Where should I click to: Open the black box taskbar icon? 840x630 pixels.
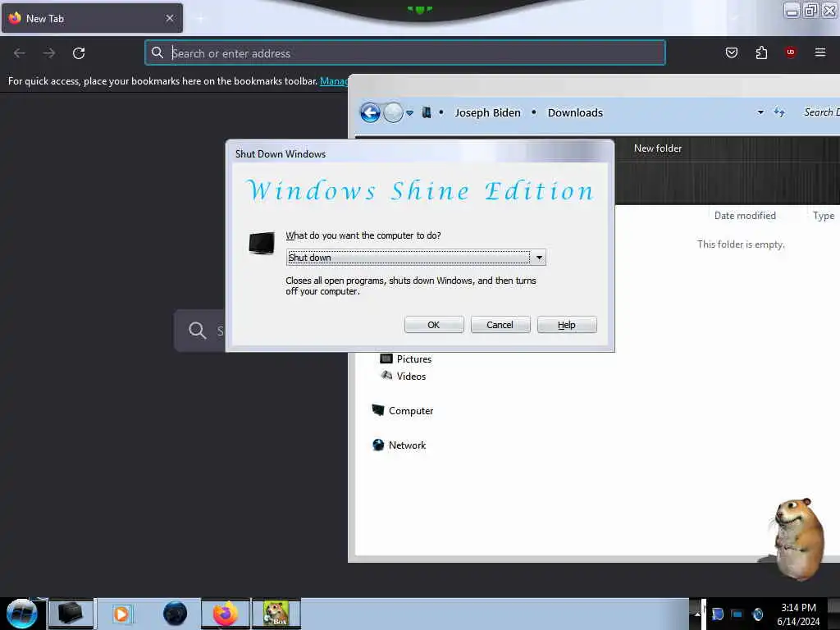tap(71, 614)
